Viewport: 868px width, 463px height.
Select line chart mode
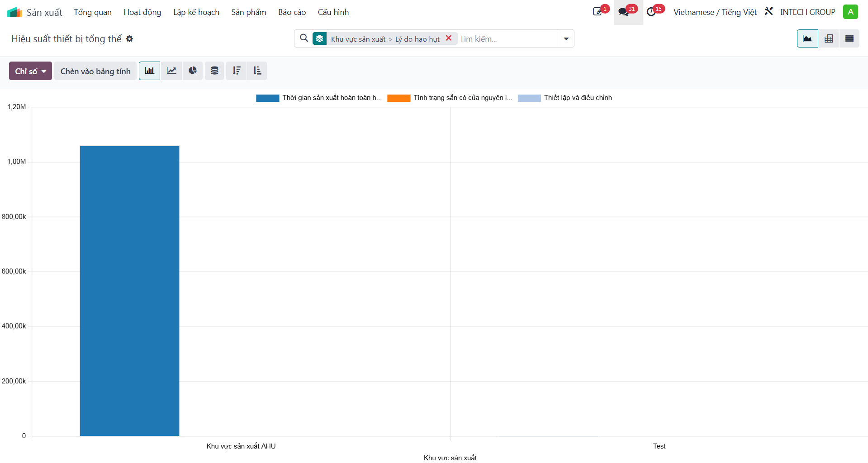pyautogui.click(x=171, y=71)
